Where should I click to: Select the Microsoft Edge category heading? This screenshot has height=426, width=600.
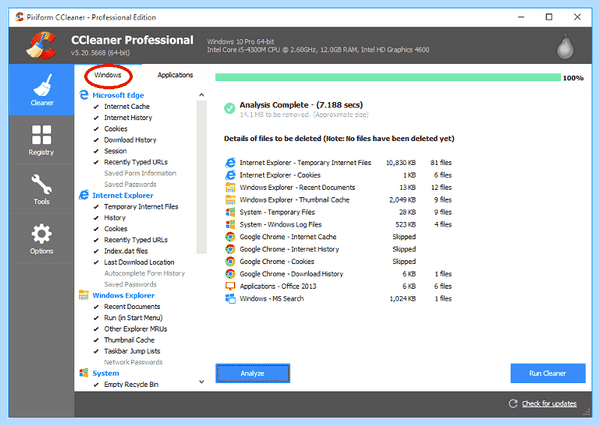pos(118,95)
